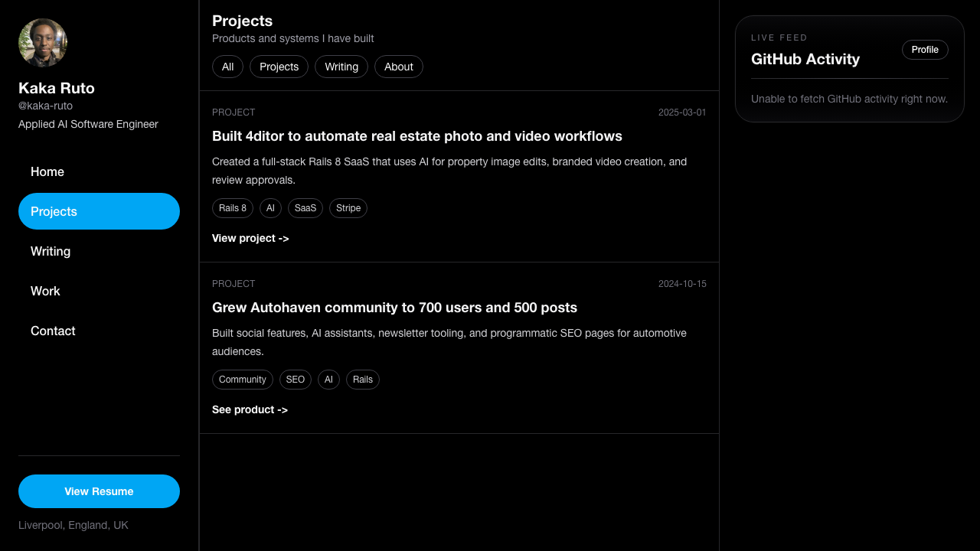The width and height of the screenshot is (980, 551).
Task: Select the All filter pill
Action: 227,67
